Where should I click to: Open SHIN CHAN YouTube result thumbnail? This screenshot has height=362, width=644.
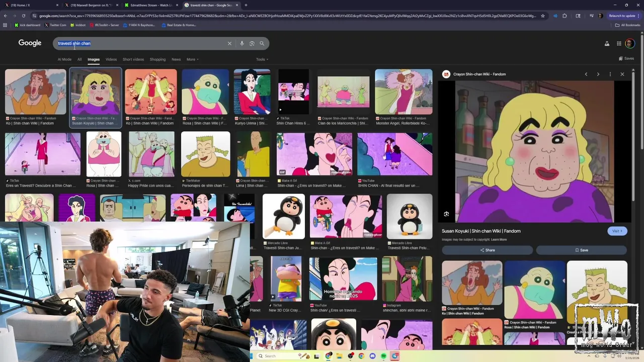click(394, 154)
